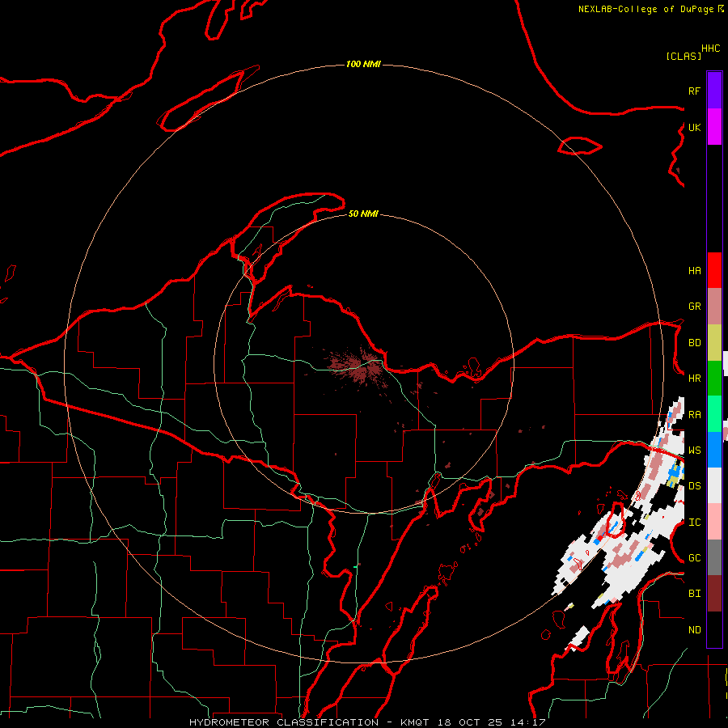
Task: Click the "BI" legend label
Action: [694, 594]
